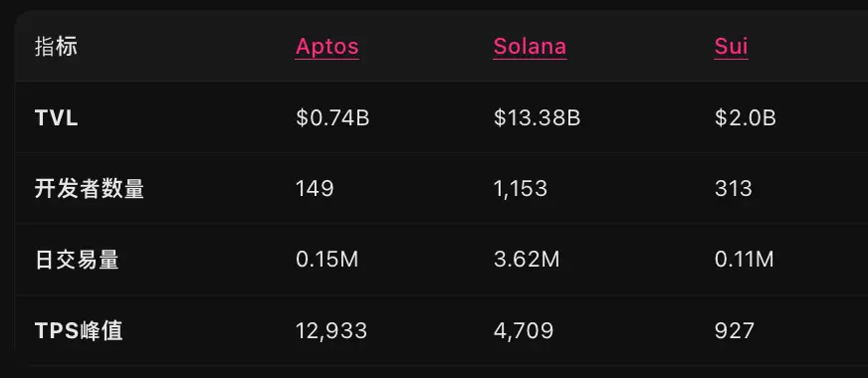Viewport: 868px width, 378px height.
Task: Click Aptos TPS peak 12,933
Action: 331,331
